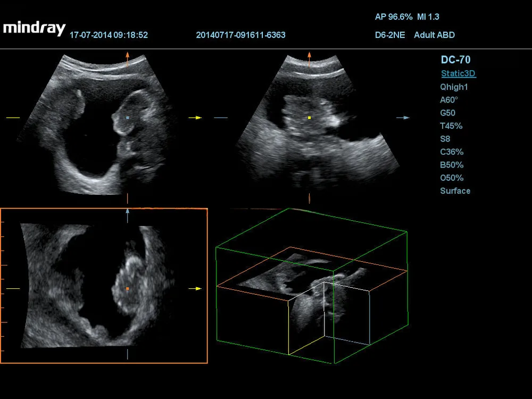This screenshot has width=532, height=399.
Task: Click the D6-2NE probe label
Action: pyautogui.click(x=390, y=35)
